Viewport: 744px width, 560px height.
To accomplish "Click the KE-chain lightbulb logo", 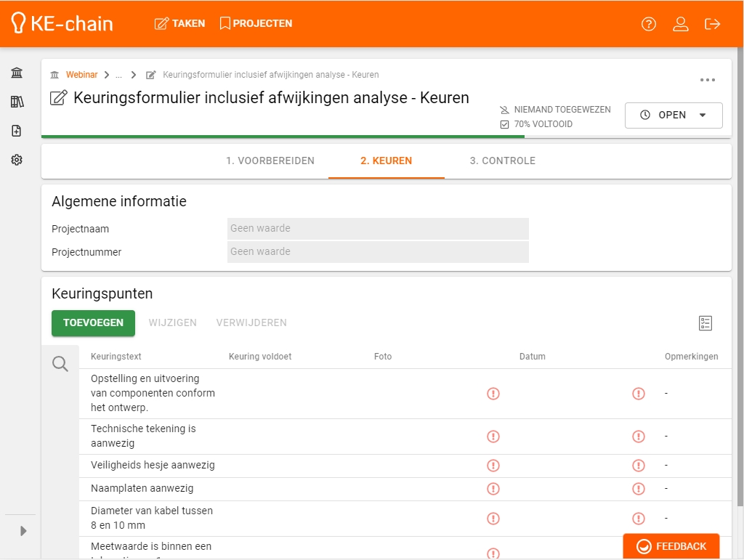I will 19,24.
